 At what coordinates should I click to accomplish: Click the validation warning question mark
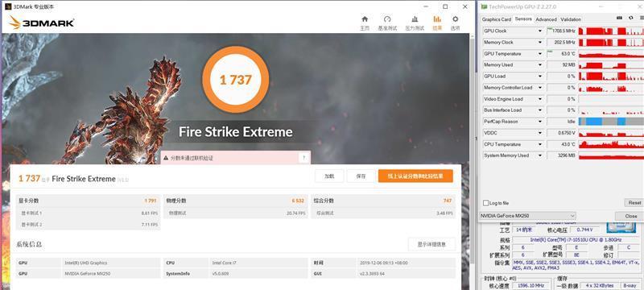coord(304,158)
